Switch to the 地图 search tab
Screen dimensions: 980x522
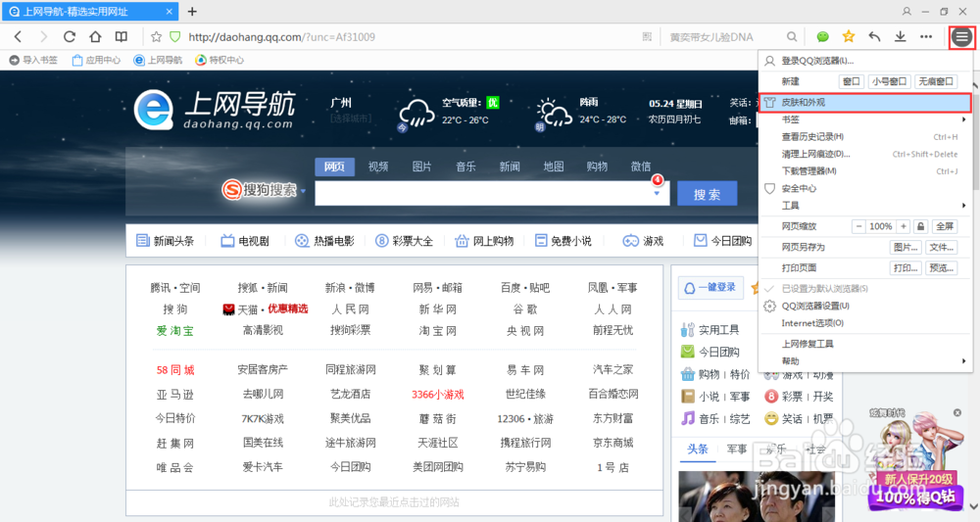coord(553,166)
